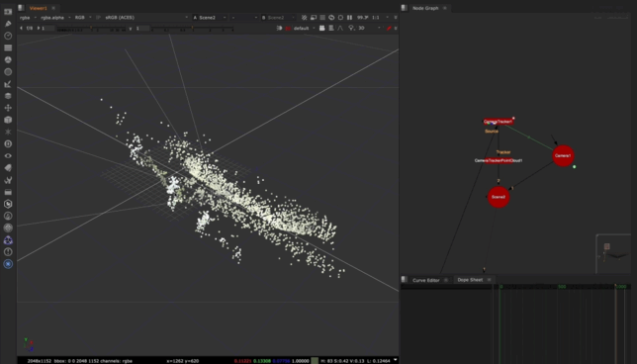This screenshot has width=637, height=364.
Task: Open the Deep nodes D icon
Action: 8,143
